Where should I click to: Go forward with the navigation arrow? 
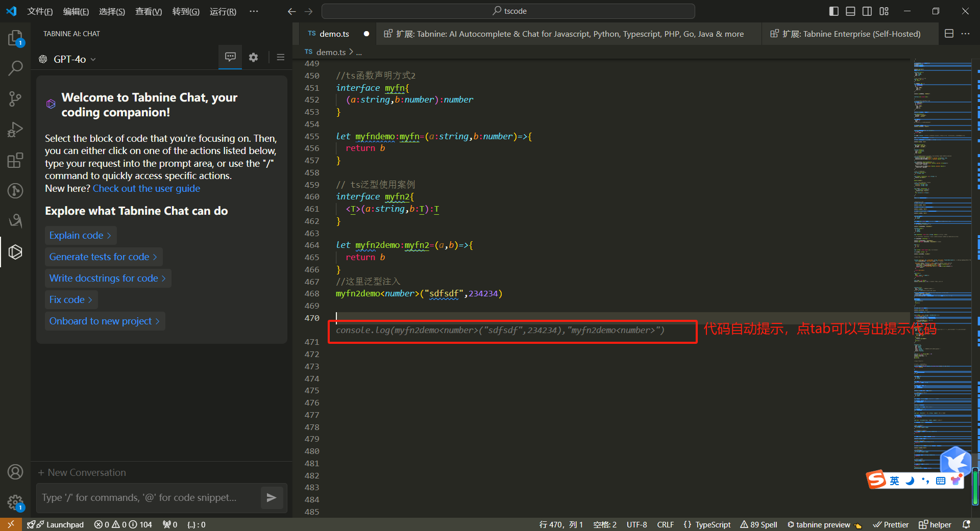coord(308,11)
